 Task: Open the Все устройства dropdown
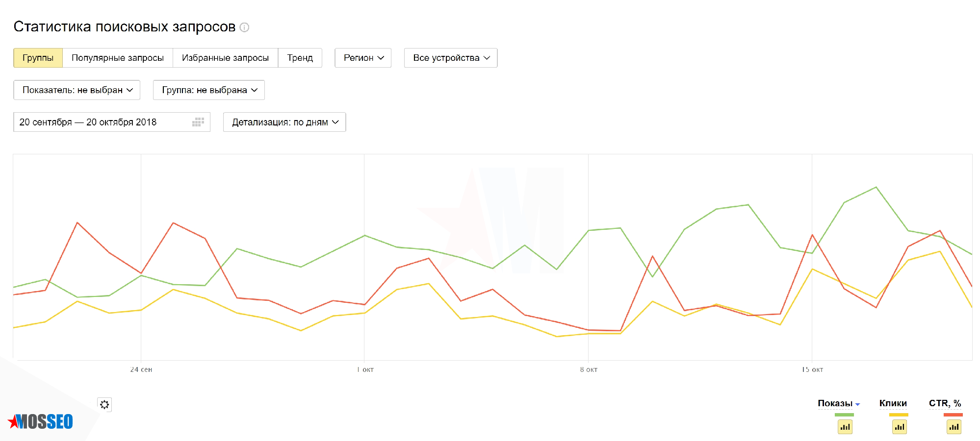coord(451,58)
